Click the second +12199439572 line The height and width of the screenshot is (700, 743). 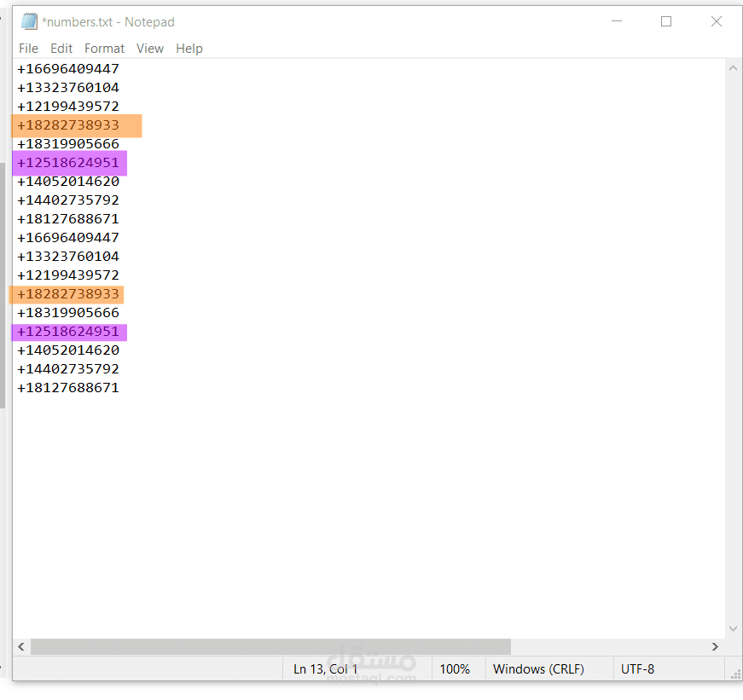pos(68,275)
